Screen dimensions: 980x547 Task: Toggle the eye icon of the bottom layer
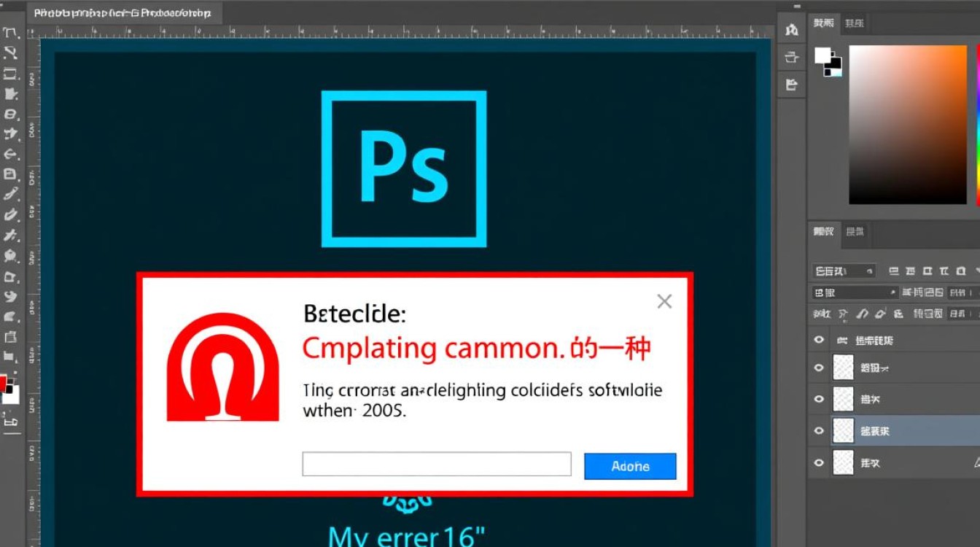pos(819,462)
